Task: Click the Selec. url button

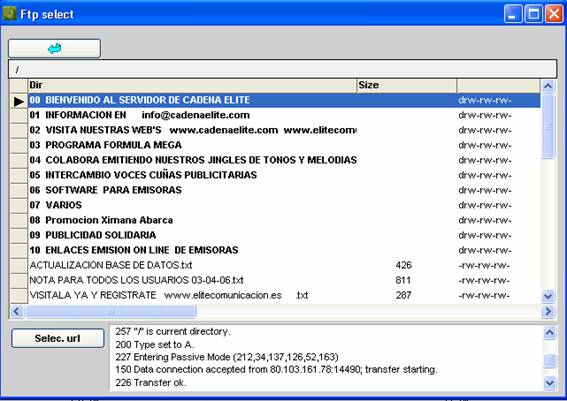Action: pyautogui.click(x=58, y=338)
